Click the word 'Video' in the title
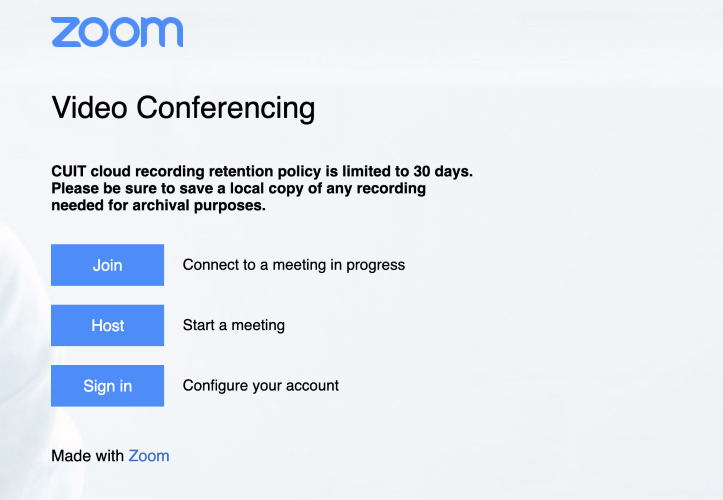Viewport: 723px width, 500px height. (89, 107)
